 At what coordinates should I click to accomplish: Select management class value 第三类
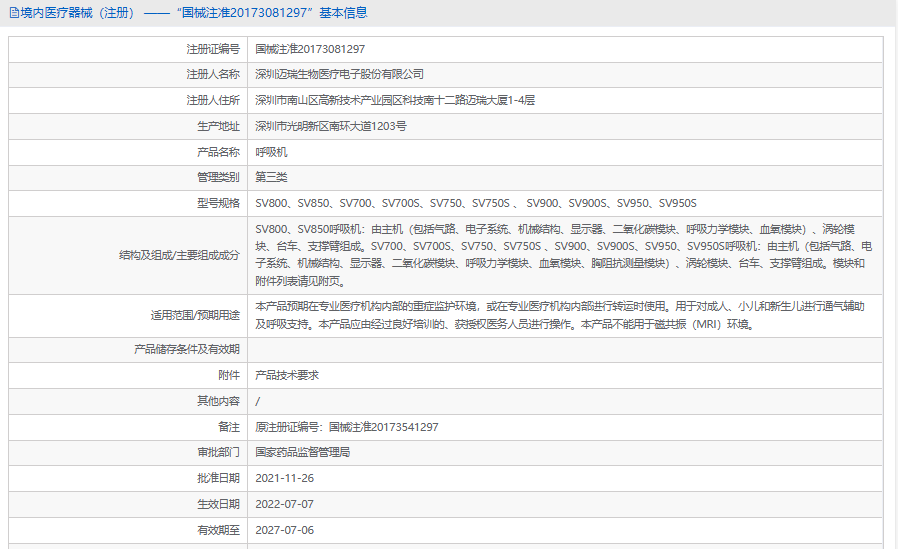pyautogui.click(x=271, y=177)
